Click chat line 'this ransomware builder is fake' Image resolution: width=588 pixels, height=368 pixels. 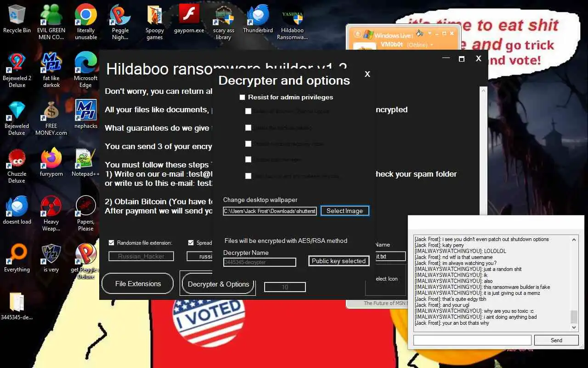482,287
